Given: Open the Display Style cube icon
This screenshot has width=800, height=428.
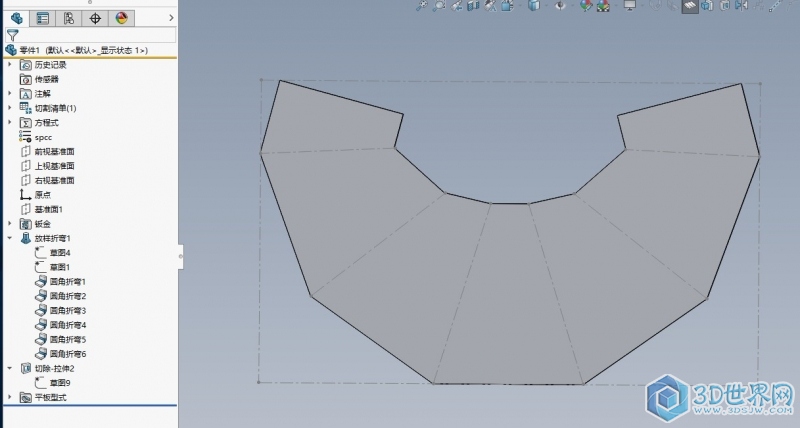Looking at the screenshot, I should pos(534,6).
